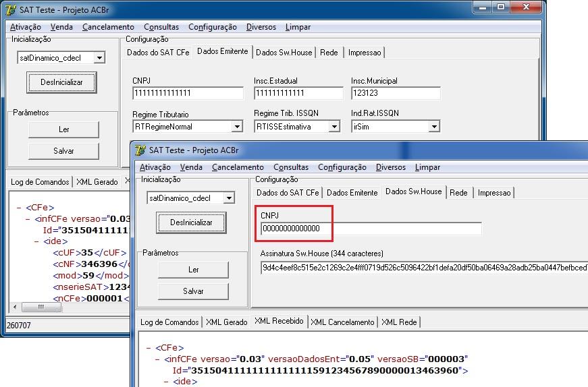588x387 pixels.
Task: Open XML Gerado tab in back window
Action: tap(97, 181)
